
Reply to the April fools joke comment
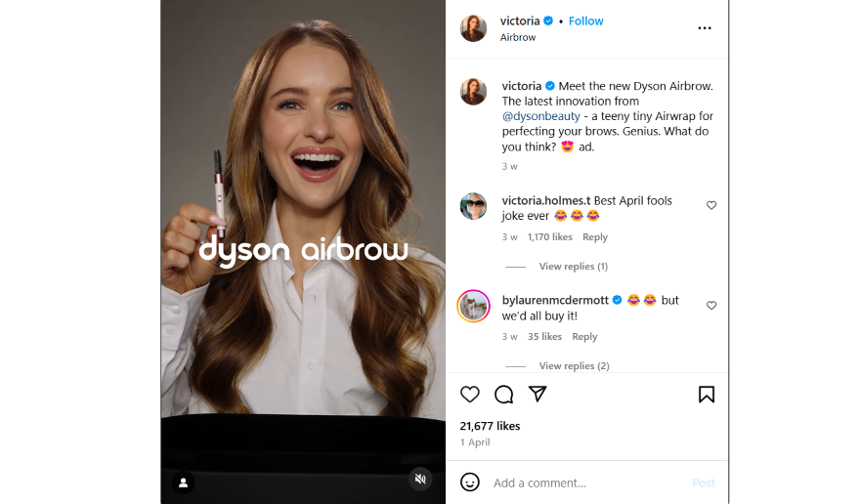[x=595, y=237]
